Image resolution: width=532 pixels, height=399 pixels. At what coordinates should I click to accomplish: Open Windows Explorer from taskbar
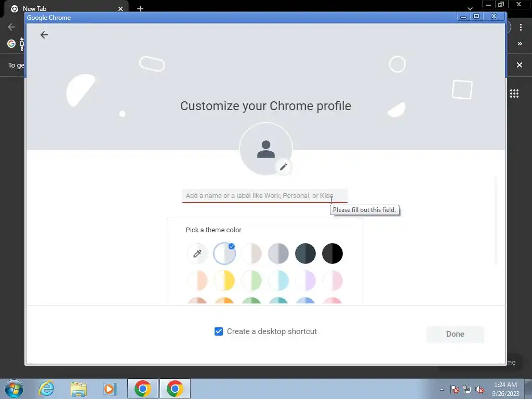click(x=78, y=389)
